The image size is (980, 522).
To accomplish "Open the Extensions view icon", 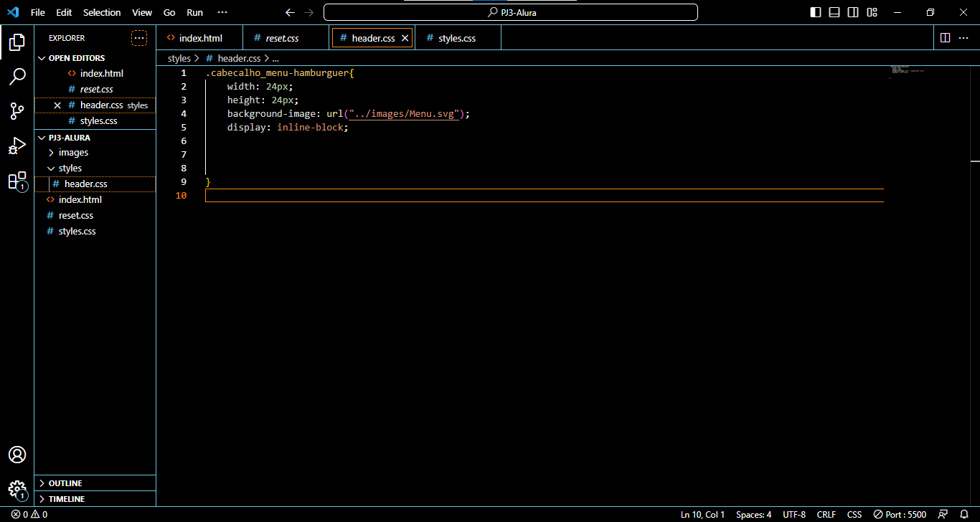I will pyautogui.click(x=17, y=181).
